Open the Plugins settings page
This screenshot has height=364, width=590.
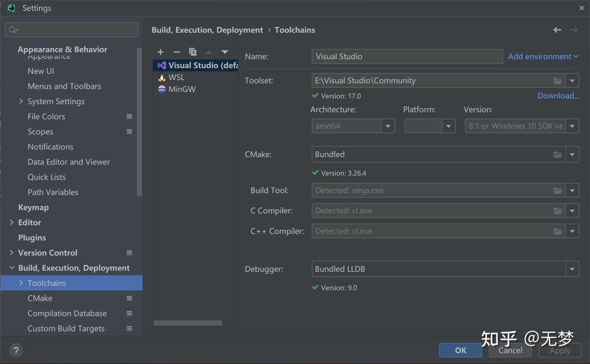pyautogui.click(x=32, y=237)
